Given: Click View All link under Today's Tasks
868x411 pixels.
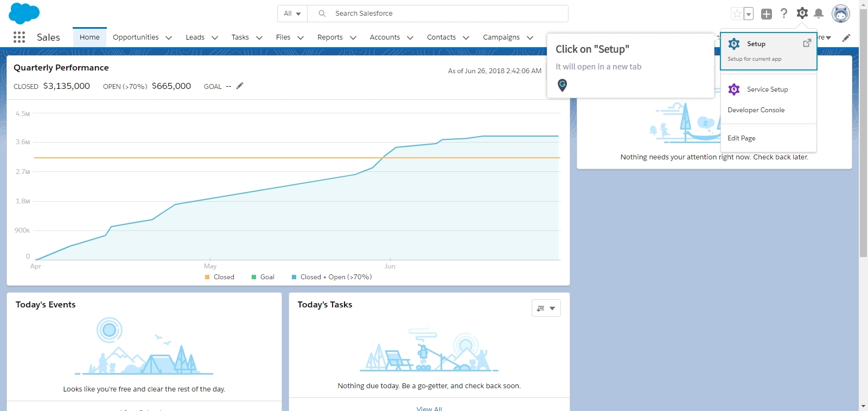Looking at the screenshot, I should [429, 408].
